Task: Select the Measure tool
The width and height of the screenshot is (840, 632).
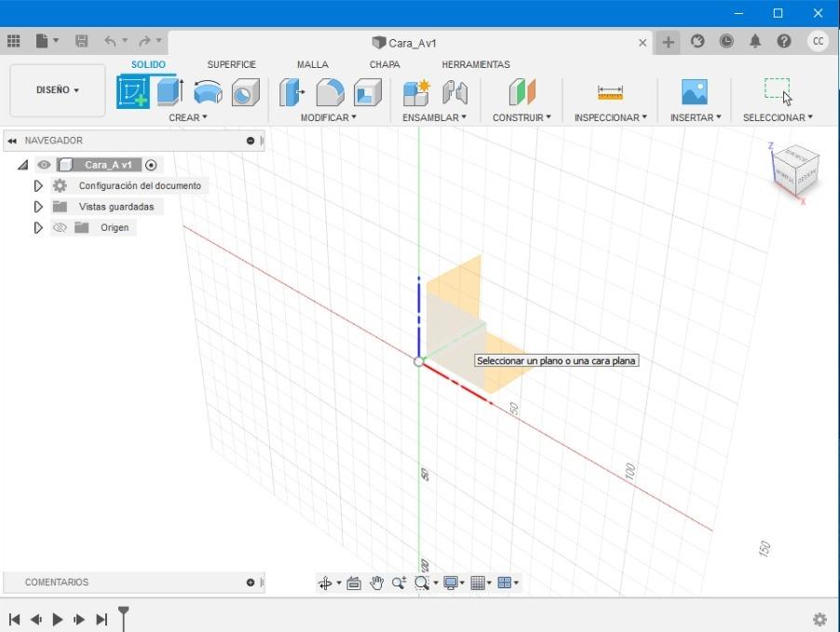Action: (610, 92)
